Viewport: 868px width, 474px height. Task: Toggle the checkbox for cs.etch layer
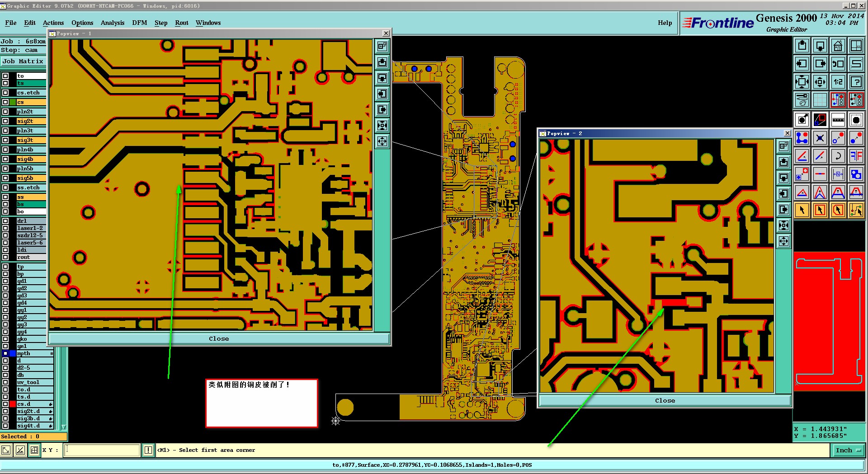click(5, 93)
